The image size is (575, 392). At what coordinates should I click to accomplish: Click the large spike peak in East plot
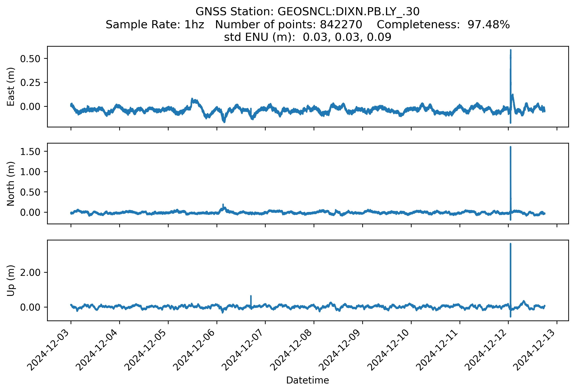point(510,51)
